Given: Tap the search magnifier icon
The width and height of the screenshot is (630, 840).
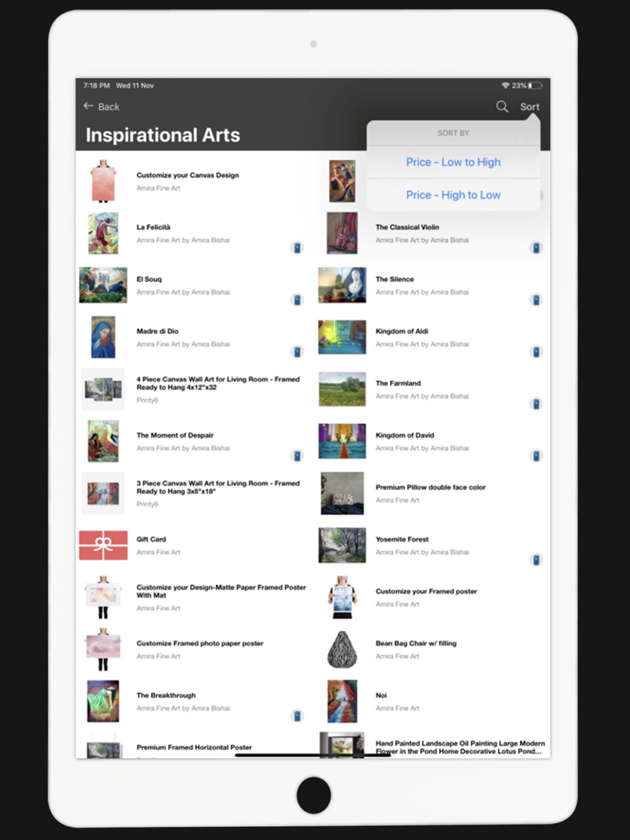Looking at the screenshot, I should (x=502, y=106).
